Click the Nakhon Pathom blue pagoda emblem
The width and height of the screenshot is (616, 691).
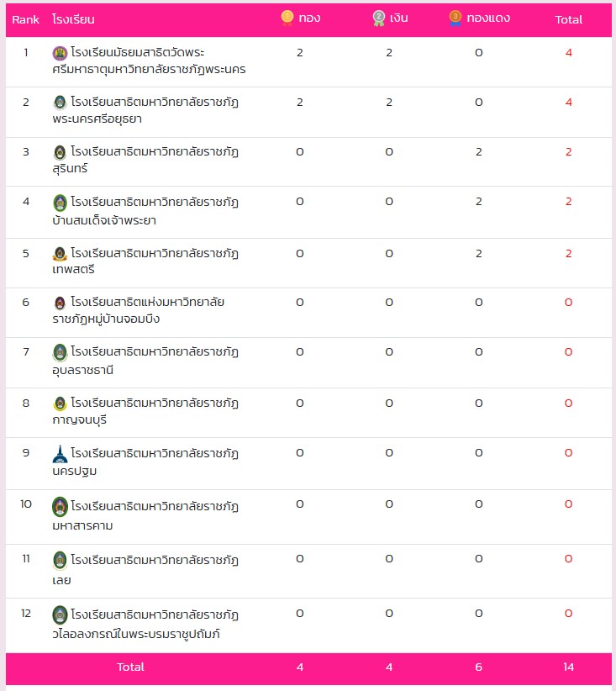(60, 454)
